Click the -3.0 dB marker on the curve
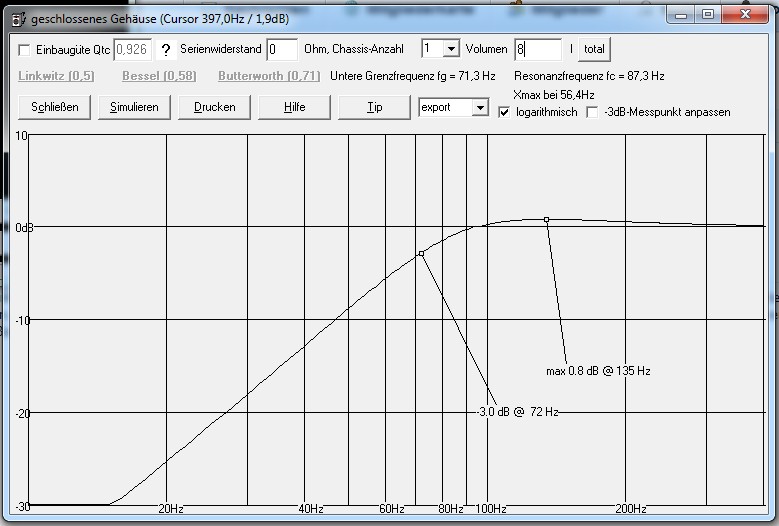This screenshot has height=526, width=779. coord(422,253)
